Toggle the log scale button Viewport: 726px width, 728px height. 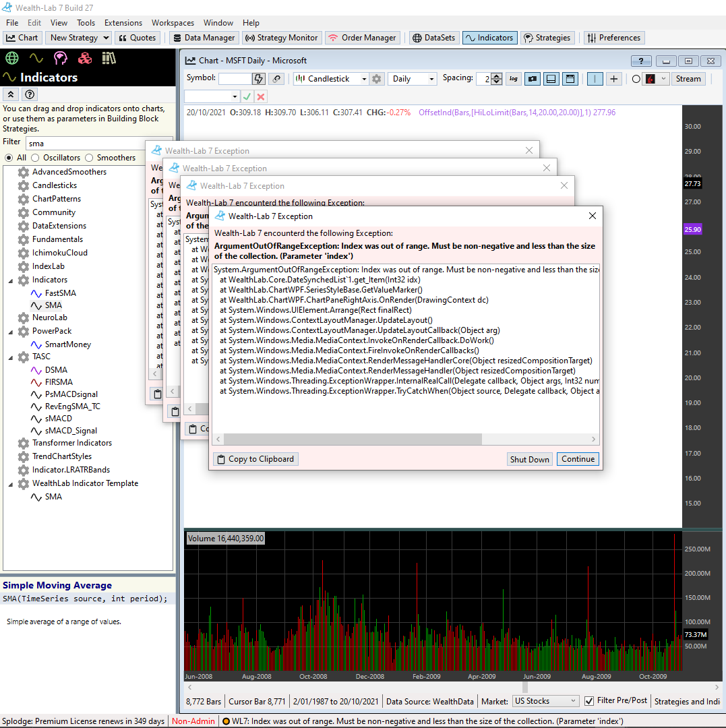514,79
